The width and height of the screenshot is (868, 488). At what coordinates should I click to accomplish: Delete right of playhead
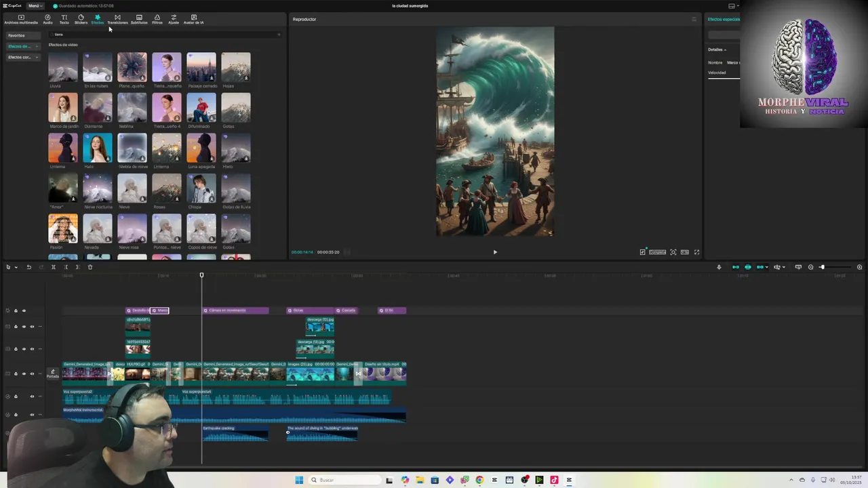(x=77, y=267)
